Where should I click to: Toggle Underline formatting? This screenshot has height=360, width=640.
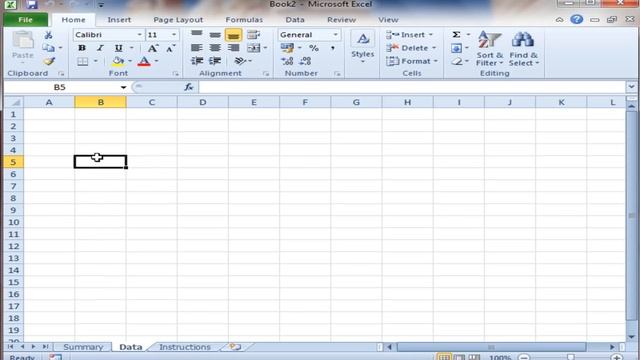(x=118, y=48)
